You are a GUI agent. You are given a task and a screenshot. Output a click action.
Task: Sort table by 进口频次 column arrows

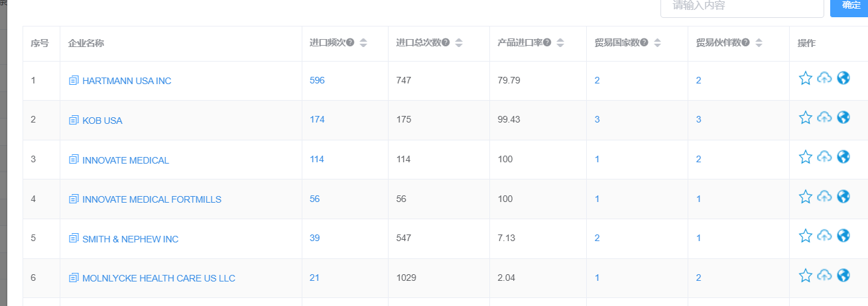(363, 43)
